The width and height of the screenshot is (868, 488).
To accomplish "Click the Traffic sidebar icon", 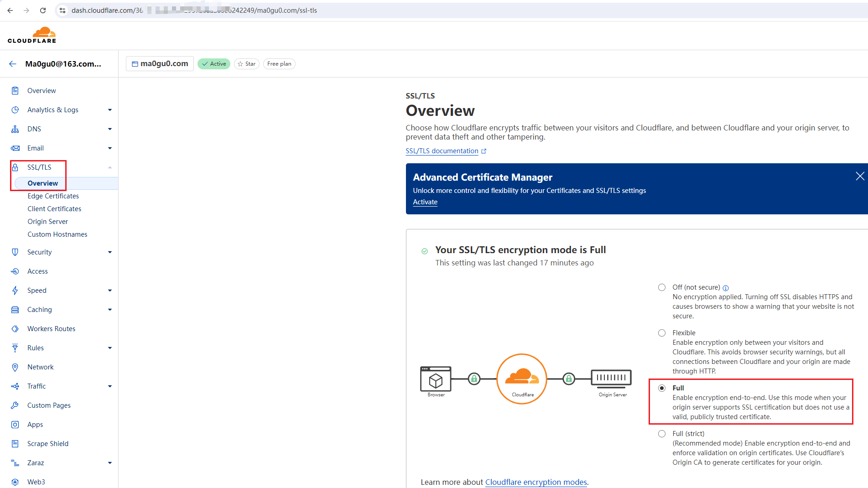I will 15,386.
